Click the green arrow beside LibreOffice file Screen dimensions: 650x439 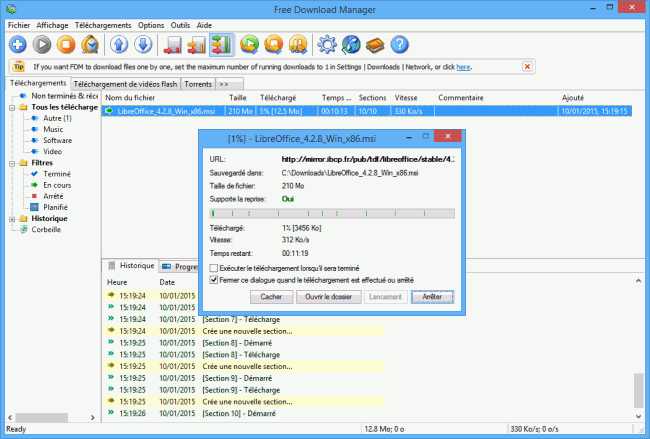point(109,111)
